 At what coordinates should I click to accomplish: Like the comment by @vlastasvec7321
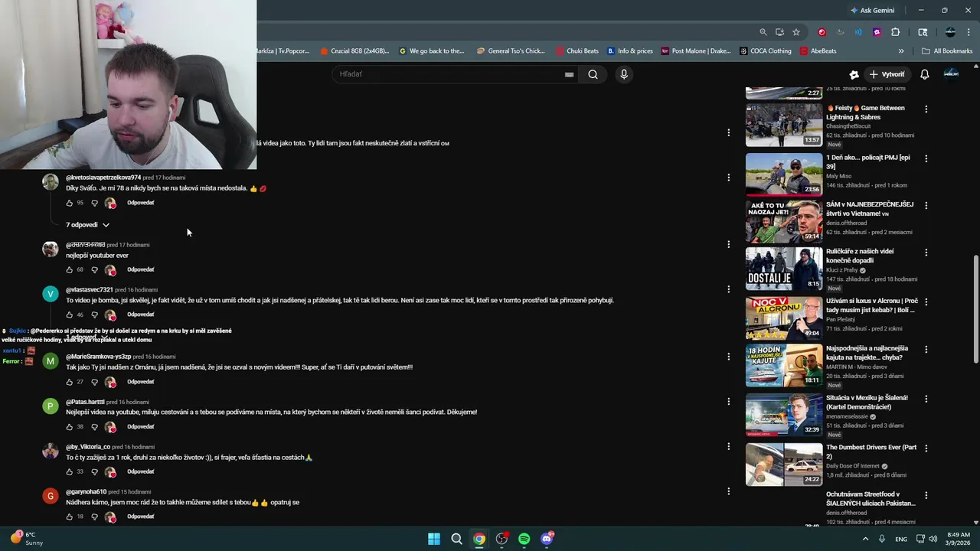pos(70,315)
